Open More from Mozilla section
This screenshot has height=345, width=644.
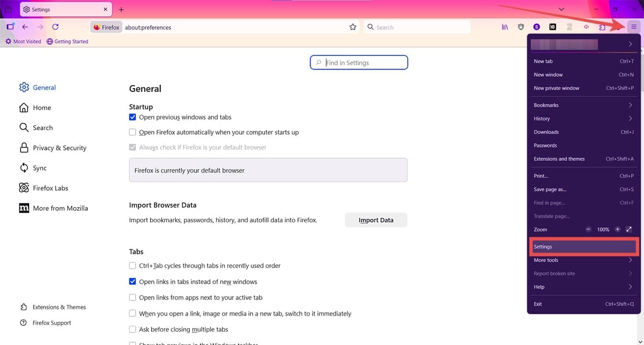tap(53, 208)
